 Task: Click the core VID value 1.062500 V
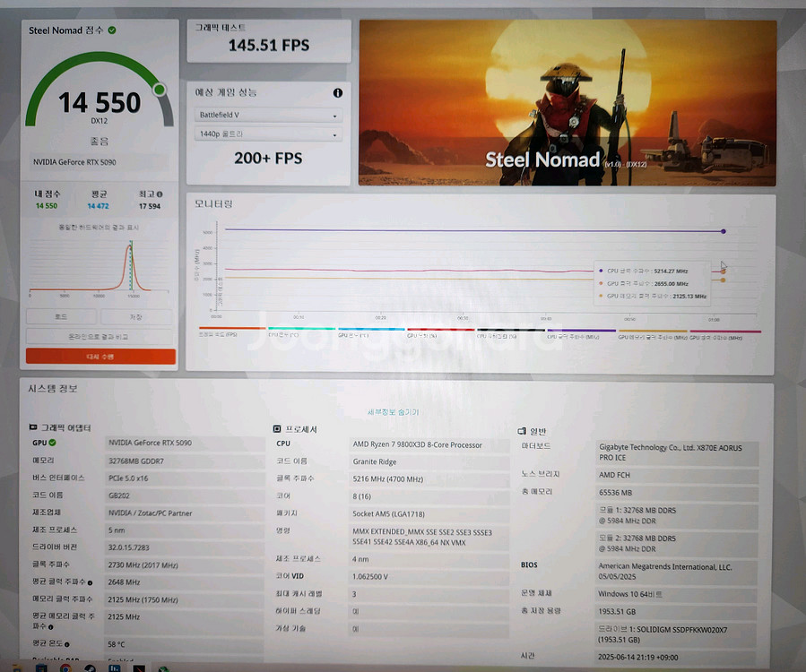370,577
